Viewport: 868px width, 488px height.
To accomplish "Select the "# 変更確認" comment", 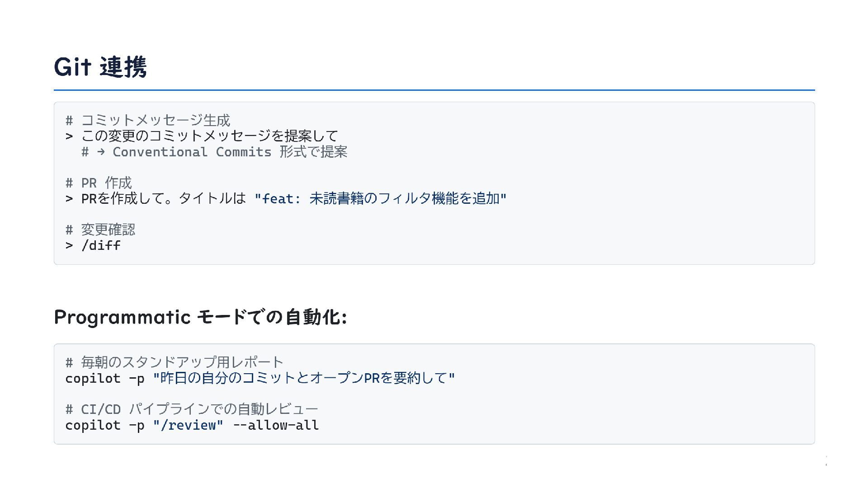I will tap(100, 230).
